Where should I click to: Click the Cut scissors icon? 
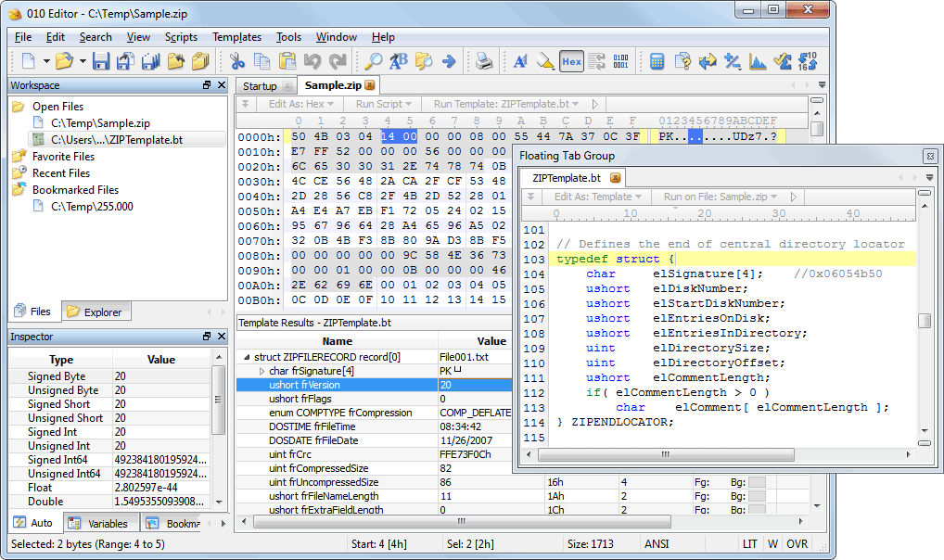237,62
